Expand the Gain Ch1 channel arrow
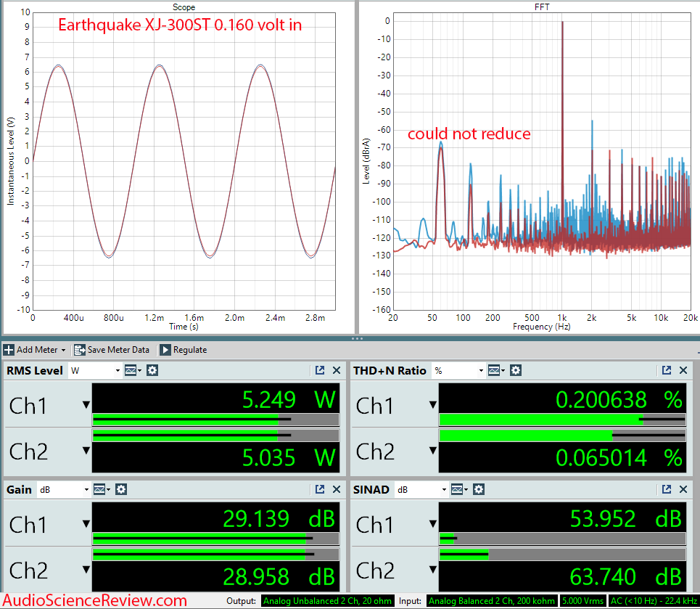Viewport: 700px width, 609px height. [x=86, y=523]
